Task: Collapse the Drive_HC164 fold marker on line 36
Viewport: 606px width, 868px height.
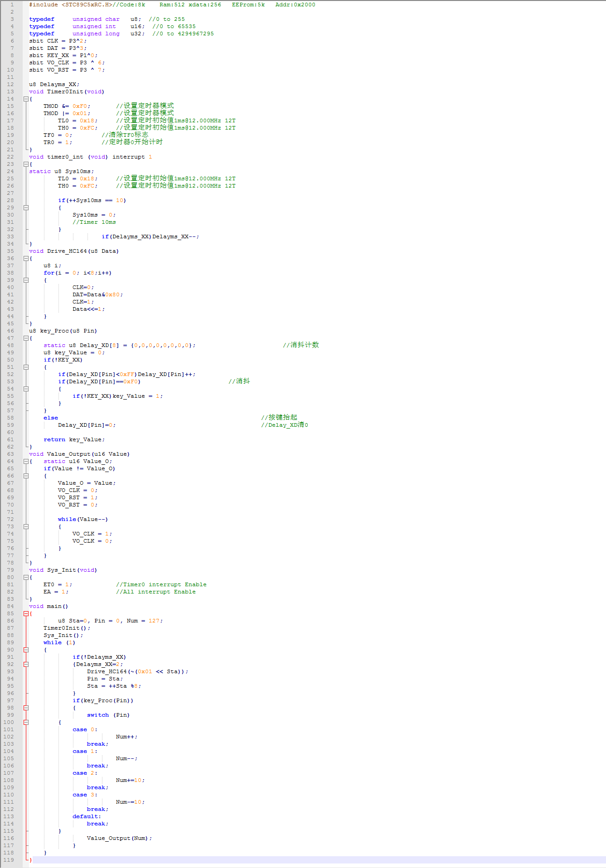Action: (26, 258)
